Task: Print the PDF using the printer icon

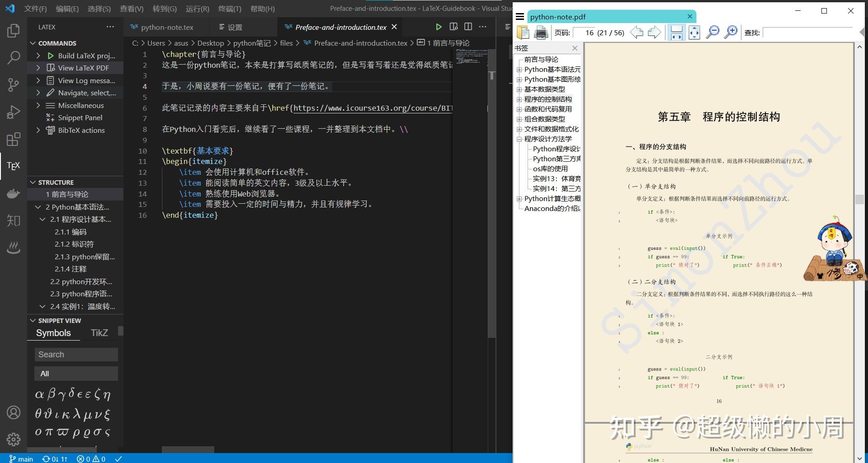Action: (540, 32)
